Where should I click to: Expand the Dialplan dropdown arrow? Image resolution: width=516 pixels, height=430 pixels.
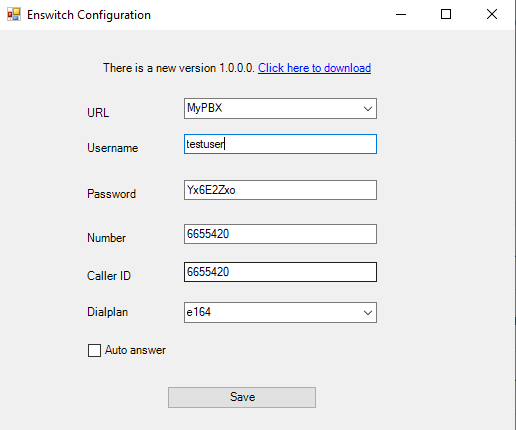pyautogui.click(x=368, y=313)
